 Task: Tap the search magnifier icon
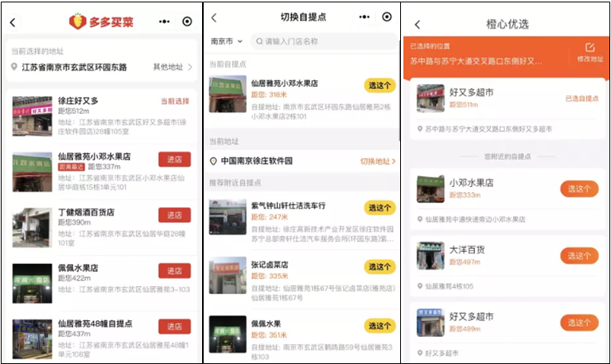point(259,41)
